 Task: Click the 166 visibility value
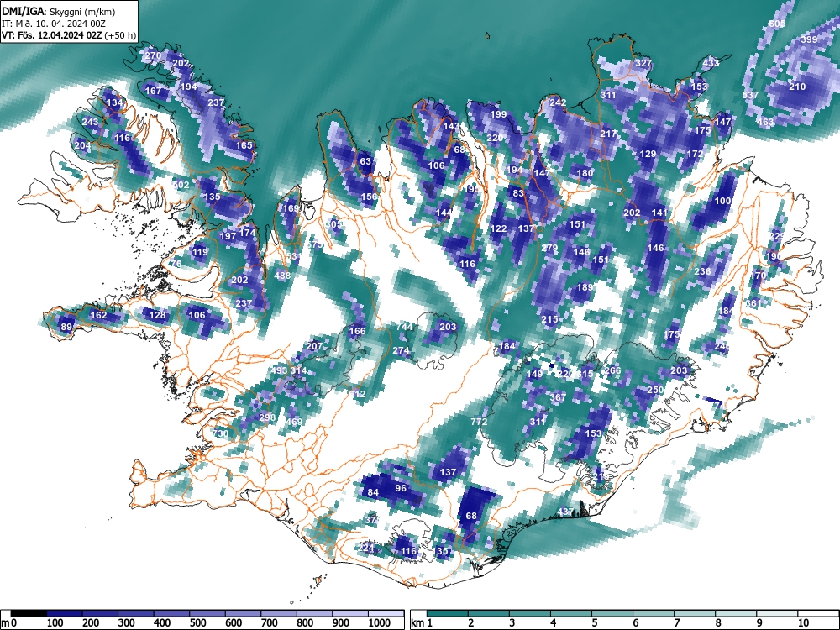pyautogui.click(x=357, y=331)
